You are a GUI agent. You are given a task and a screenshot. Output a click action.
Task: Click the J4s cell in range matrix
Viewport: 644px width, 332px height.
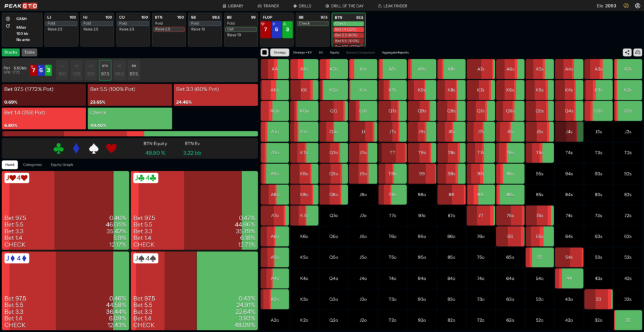pyautogui.click(x=569, y=132)
